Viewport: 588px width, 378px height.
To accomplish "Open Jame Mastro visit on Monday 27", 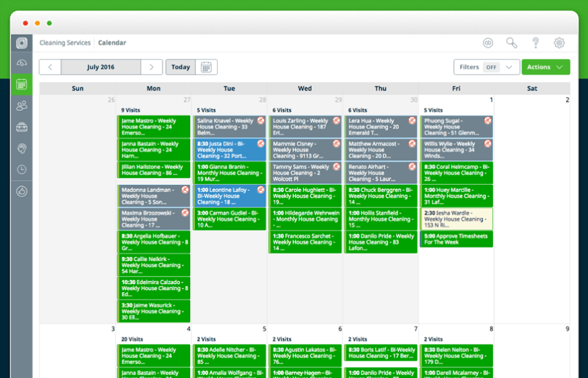I will 154,127.
